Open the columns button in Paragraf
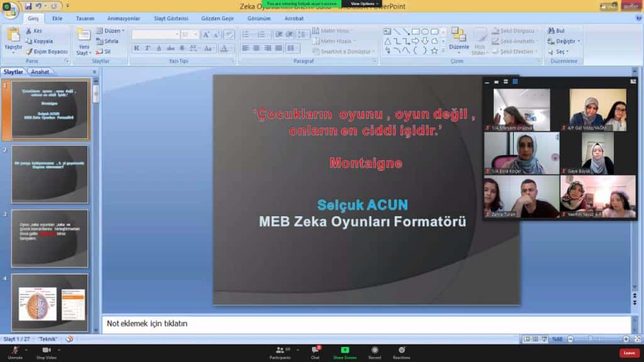Screen dimensions: 644x362 point(292,48)
